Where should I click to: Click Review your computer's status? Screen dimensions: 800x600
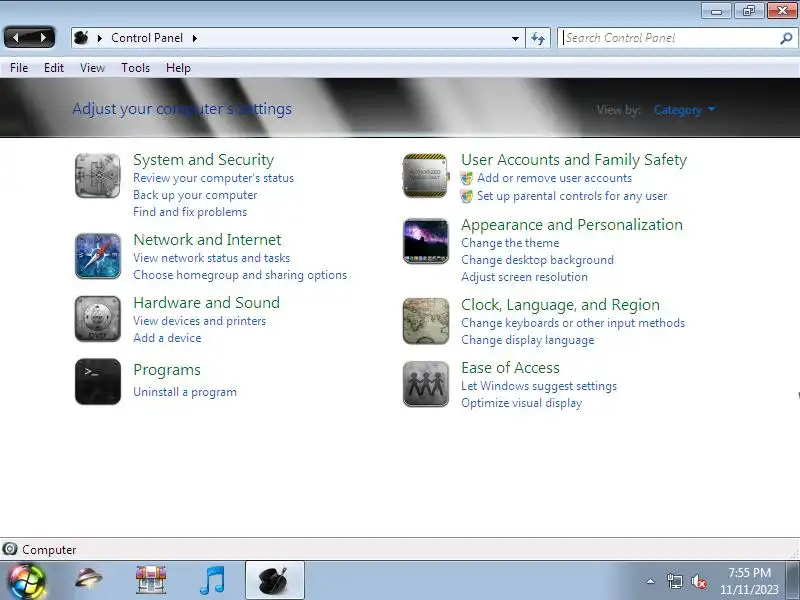(x=213, y=178)
